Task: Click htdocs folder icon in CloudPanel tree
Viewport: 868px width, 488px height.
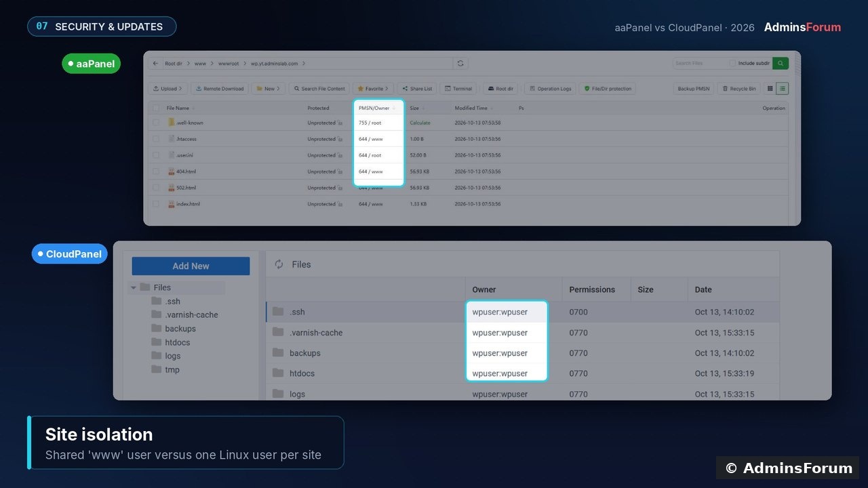Action: pos(157,342)
